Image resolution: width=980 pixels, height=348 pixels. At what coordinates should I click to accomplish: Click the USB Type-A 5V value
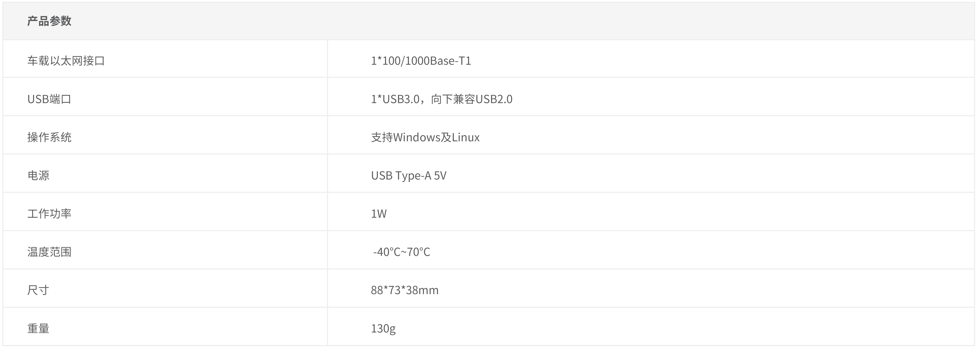click(409, 176)
